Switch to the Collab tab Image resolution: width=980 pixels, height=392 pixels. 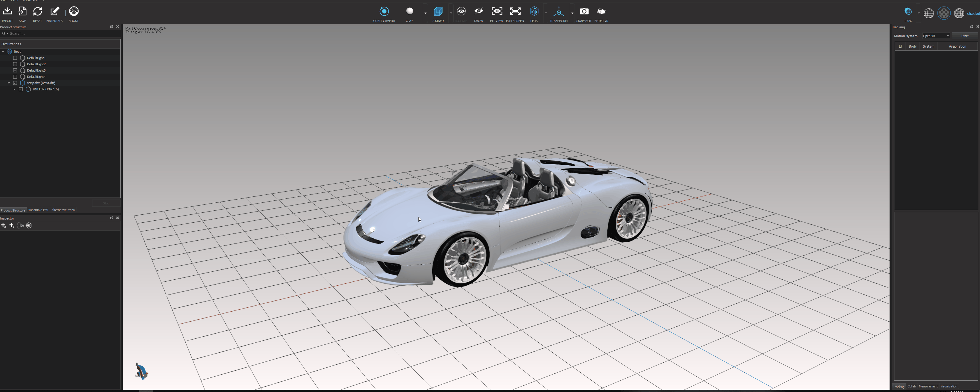click(912, 386)
